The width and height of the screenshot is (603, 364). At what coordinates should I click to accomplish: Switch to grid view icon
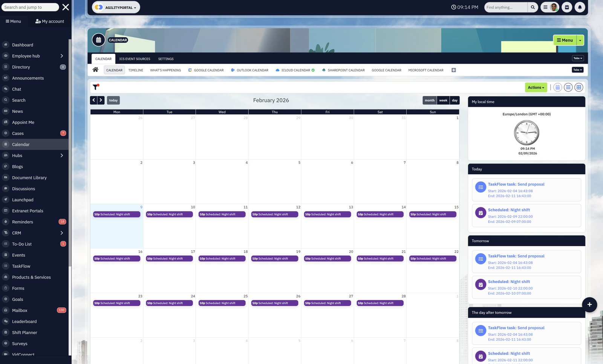click(x=579, y=87)
